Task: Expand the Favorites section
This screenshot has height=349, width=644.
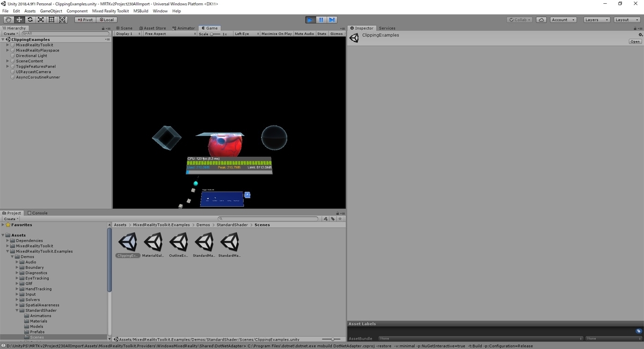Action: click(3, 225)
